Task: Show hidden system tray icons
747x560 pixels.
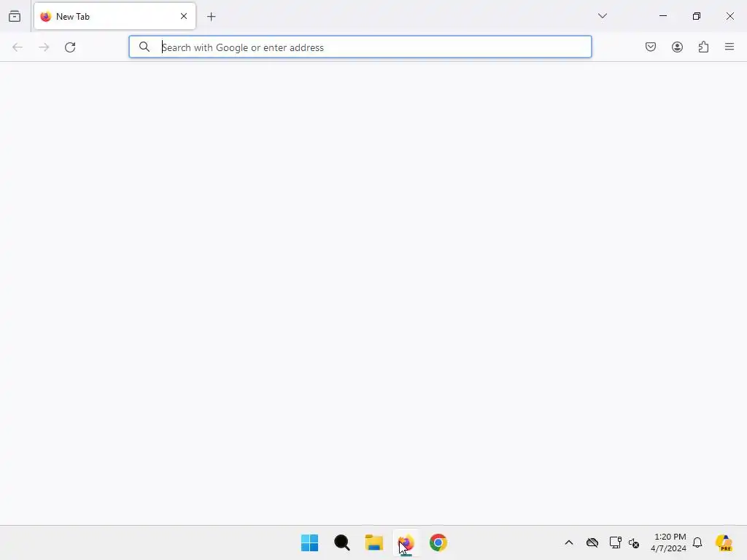Action: [x=569, y=542]
